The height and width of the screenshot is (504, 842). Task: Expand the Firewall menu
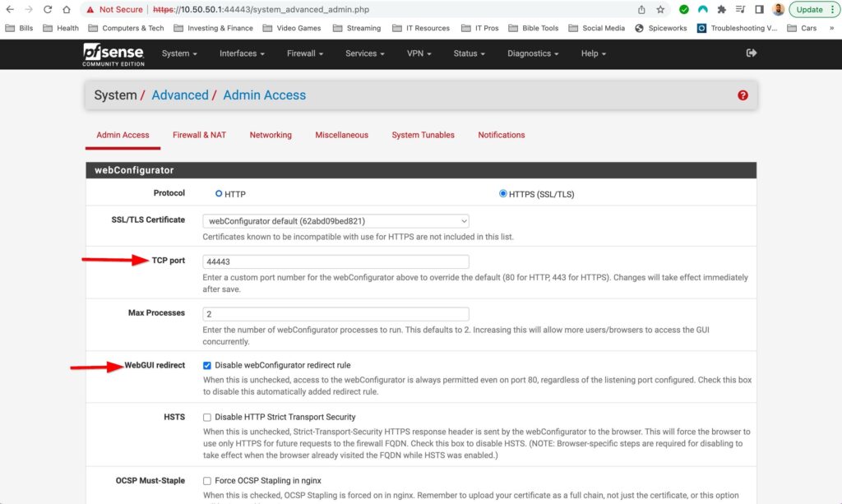[x=305, y=53]
